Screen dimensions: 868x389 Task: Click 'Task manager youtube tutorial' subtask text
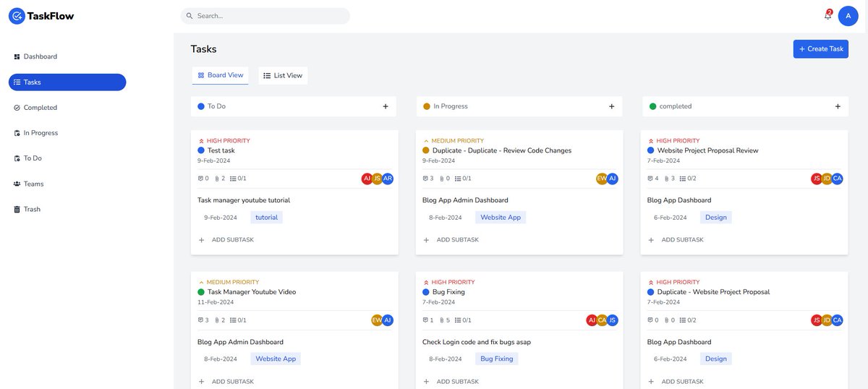[244, 200]
